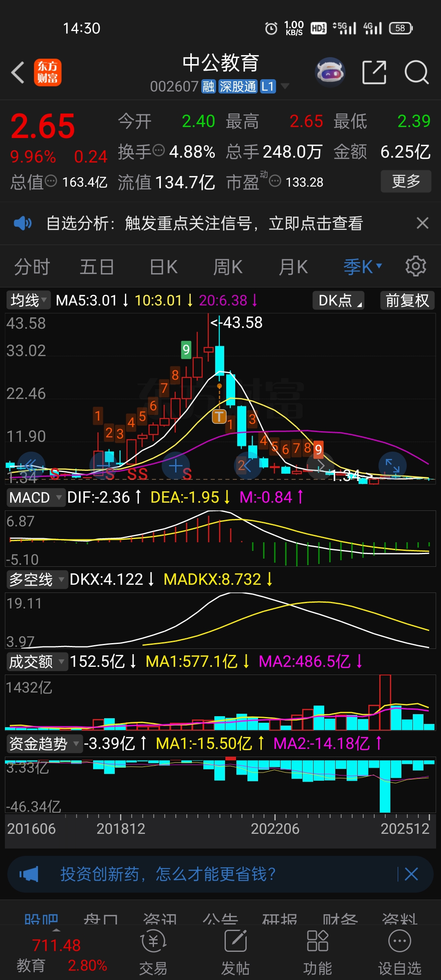Viewport: 441px width, 980px height.
Task: Switch to the 月K tab
Action: (293, 267)
